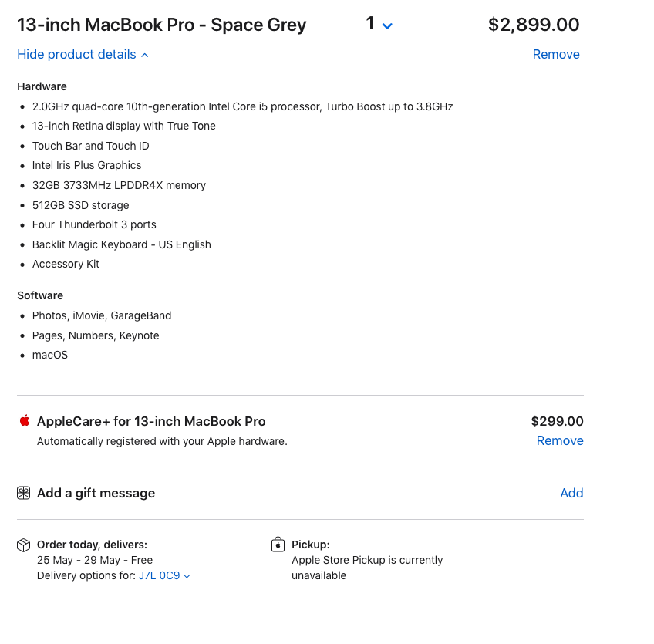Click the 13-inch MacBook Pro - Space Grey title
Viewport: 654px width, 644px height.
click(162, 25)
